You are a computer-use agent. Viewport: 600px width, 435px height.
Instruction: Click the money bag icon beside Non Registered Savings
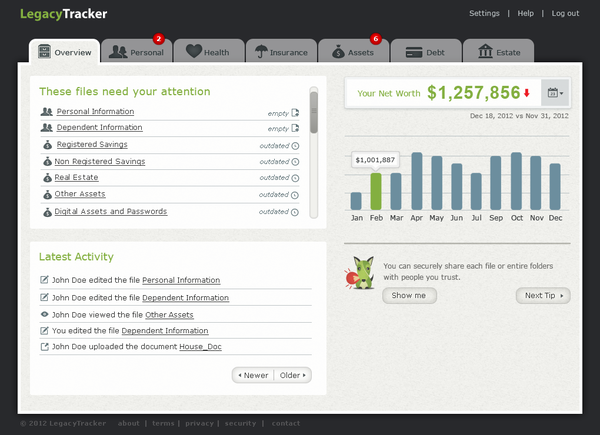click(x=47, y=161)
